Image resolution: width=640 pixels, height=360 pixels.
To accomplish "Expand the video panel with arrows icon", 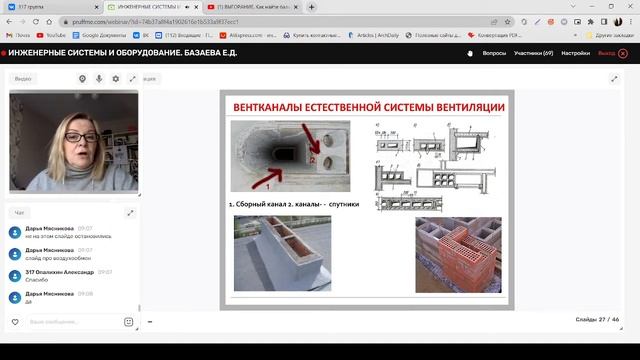I will tap(133, 79).
